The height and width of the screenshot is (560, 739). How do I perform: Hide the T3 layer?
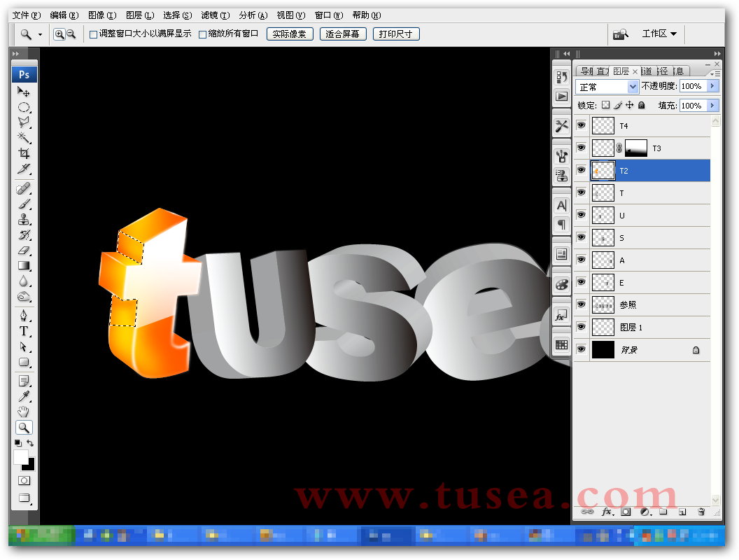(x=581, y=148)
